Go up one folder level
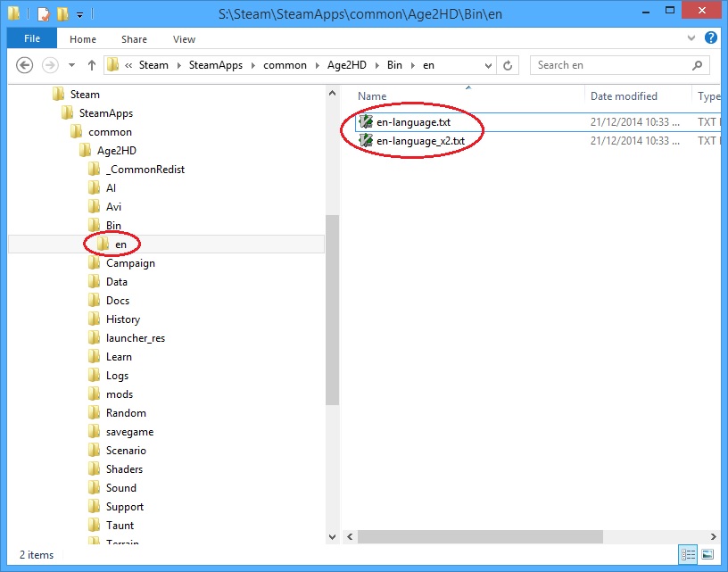This screenshot has width=728, height=572. point(92,65)
